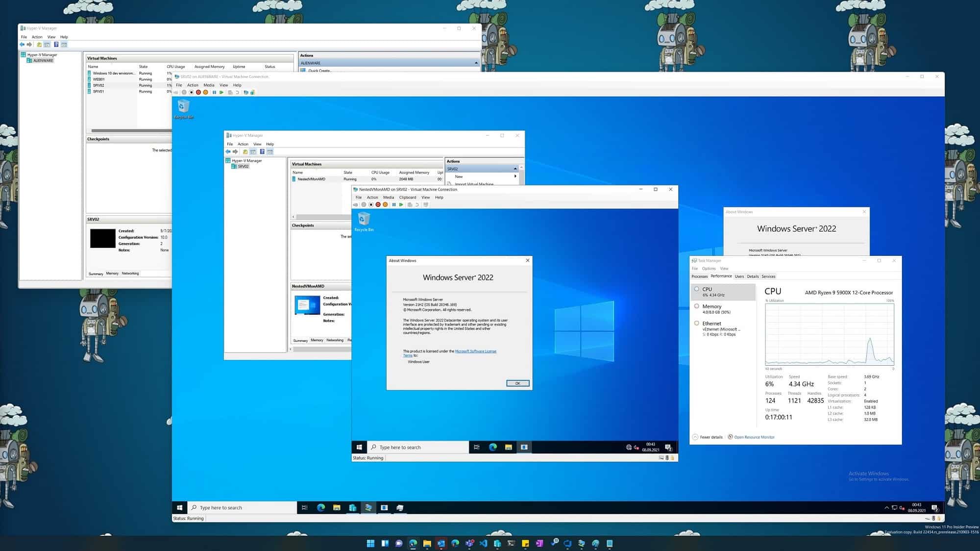Collapse Task Manager with Fewer details
This screenshot has height=551, width=980.
point(708,437)
